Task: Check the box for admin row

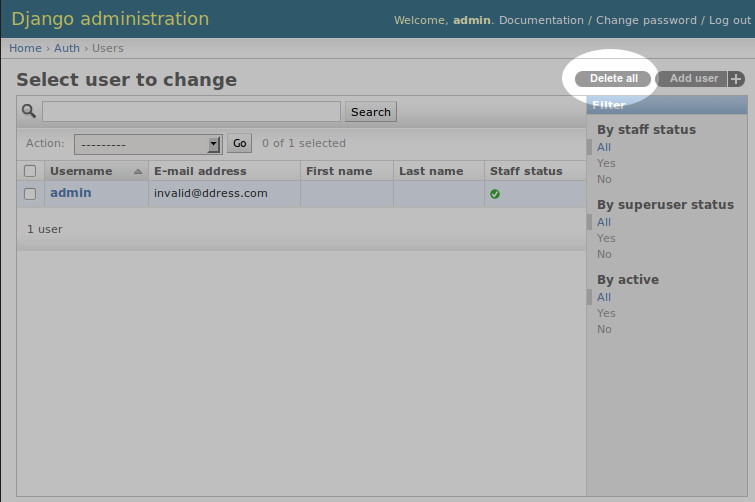Action: (x=30, y=193)
